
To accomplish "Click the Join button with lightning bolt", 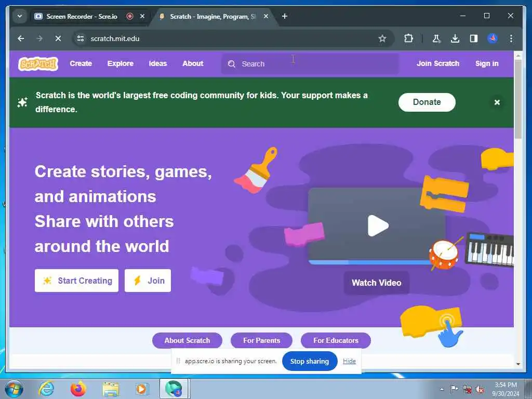I will click(x=148, y=281).
